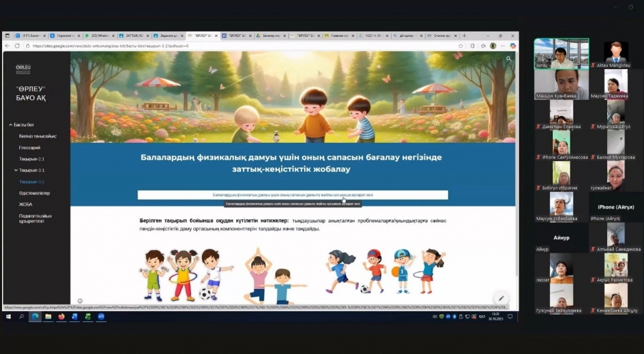
Task: Click the ORLEU logo in the sidebar
Action: [23, 69]
